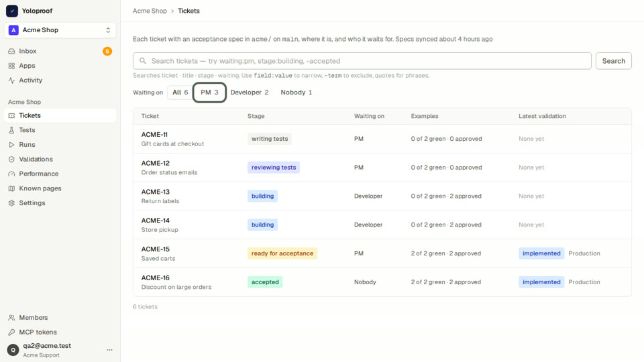Click the Known pages map icon
This screenshot has width=644, height=362.
click(11, 188)
